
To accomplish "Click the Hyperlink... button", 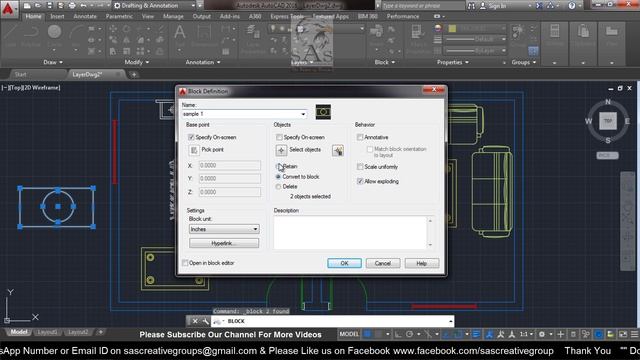I will click(x=224, y=243).
